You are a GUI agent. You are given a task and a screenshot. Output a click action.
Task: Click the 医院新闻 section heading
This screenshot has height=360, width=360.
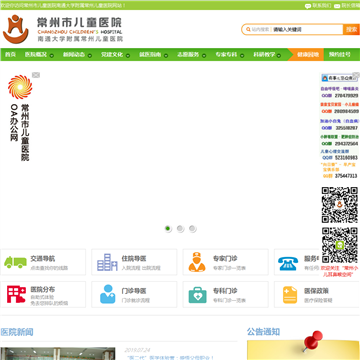tap(17, 332)
